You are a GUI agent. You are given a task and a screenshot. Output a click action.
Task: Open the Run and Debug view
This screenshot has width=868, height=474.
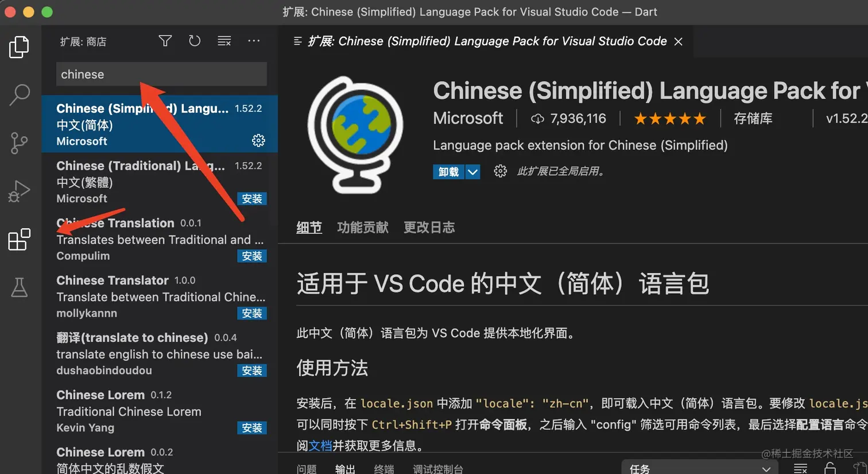(19, 191)
